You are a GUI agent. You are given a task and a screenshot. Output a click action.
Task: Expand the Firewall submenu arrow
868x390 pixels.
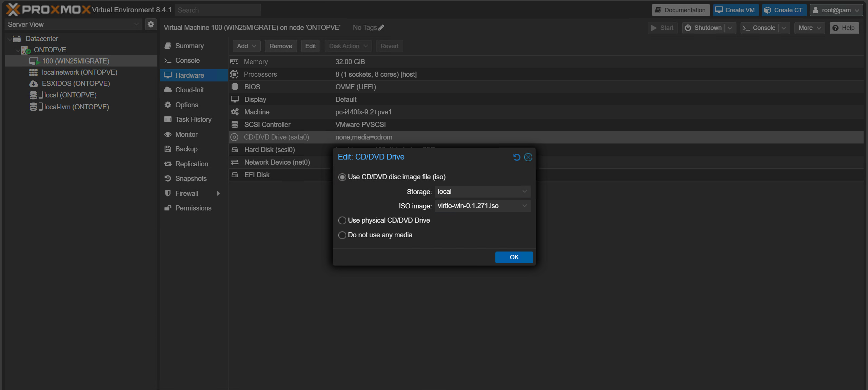[x=218, y=193]
